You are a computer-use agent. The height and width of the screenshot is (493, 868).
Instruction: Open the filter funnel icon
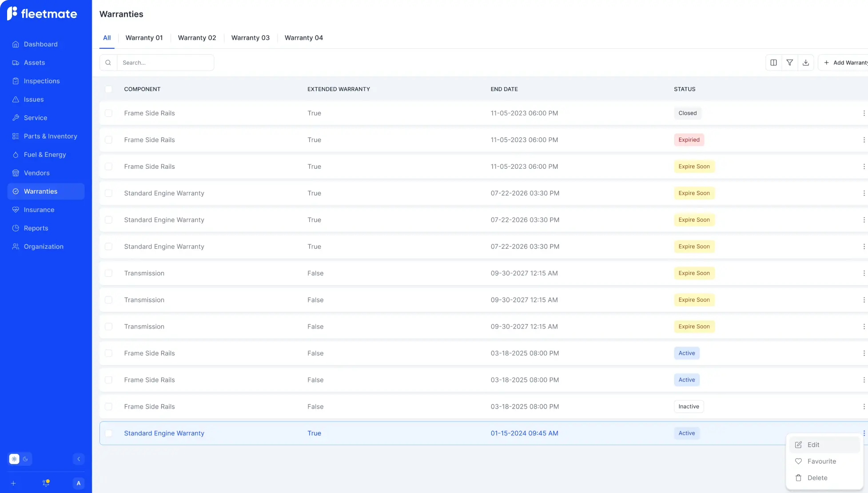pos(789,63)
